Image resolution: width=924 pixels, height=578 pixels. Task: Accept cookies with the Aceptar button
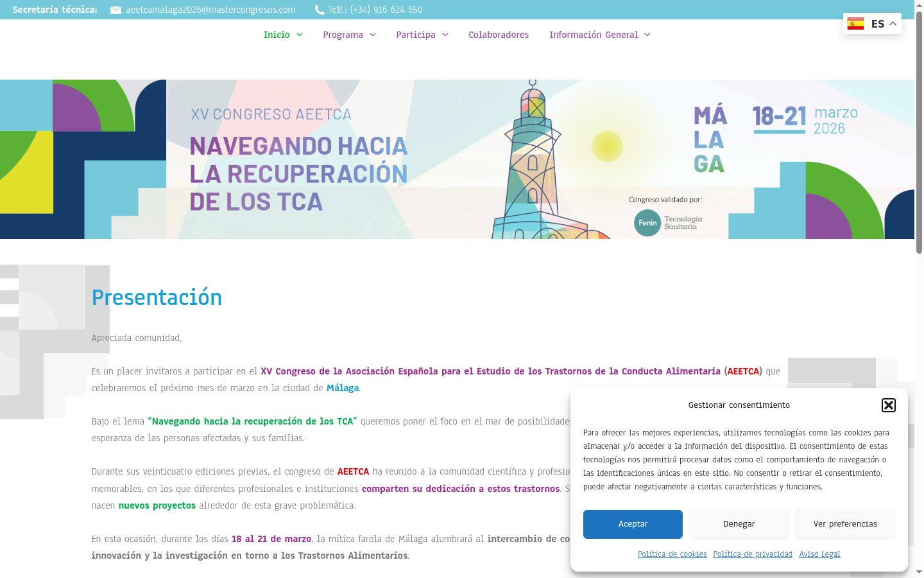click(x=633, y=524)
